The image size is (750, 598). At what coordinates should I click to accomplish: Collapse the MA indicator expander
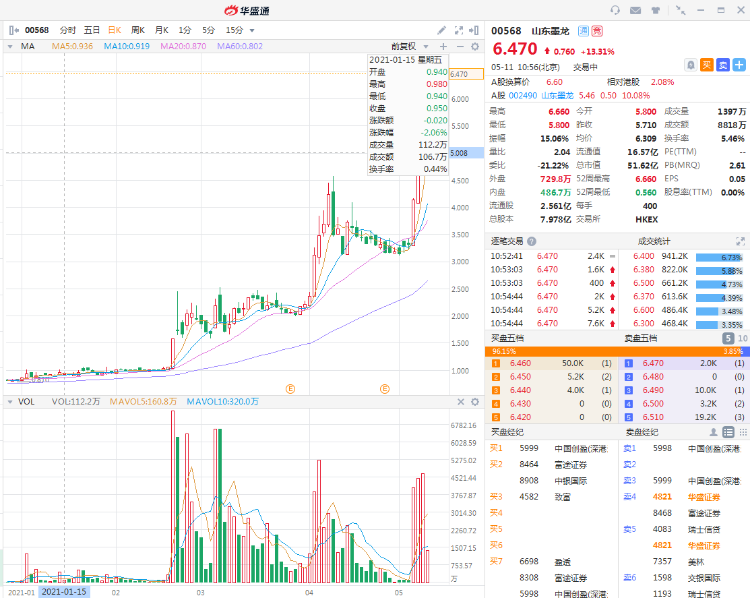tap(10, 46)
